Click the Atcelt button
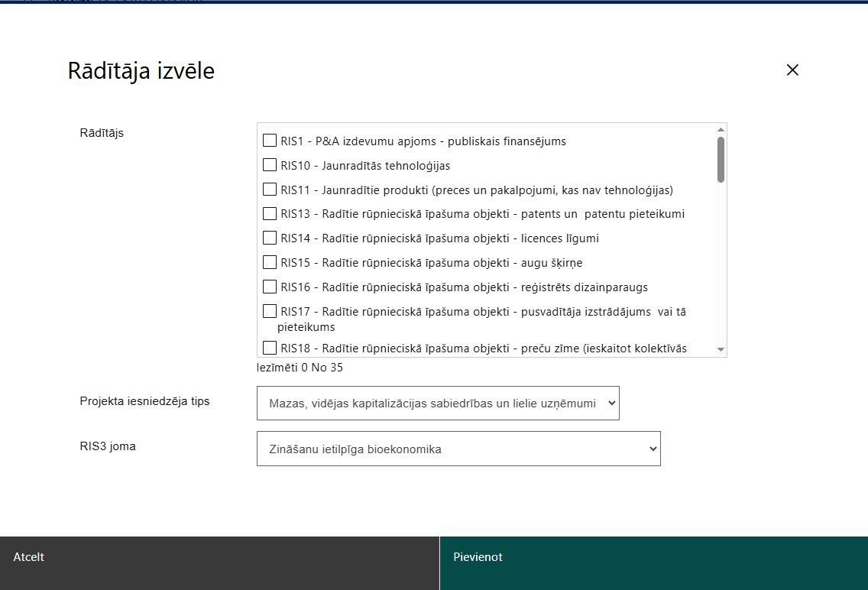 (x=220, y=563)
